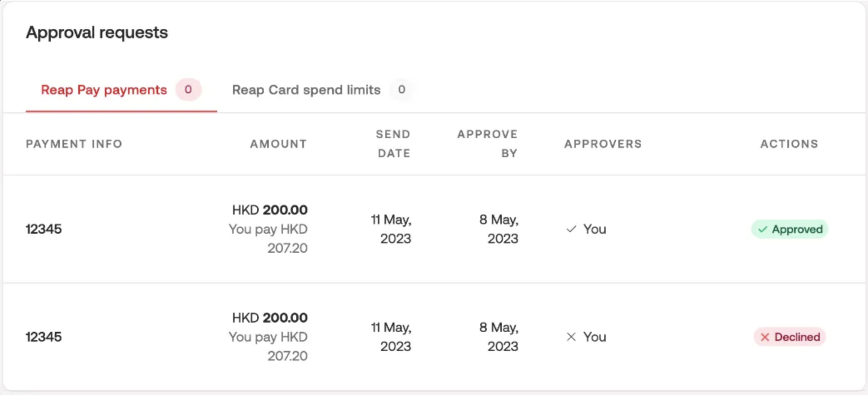Switch to Reap Card spend limits tab

click(306, 90)
